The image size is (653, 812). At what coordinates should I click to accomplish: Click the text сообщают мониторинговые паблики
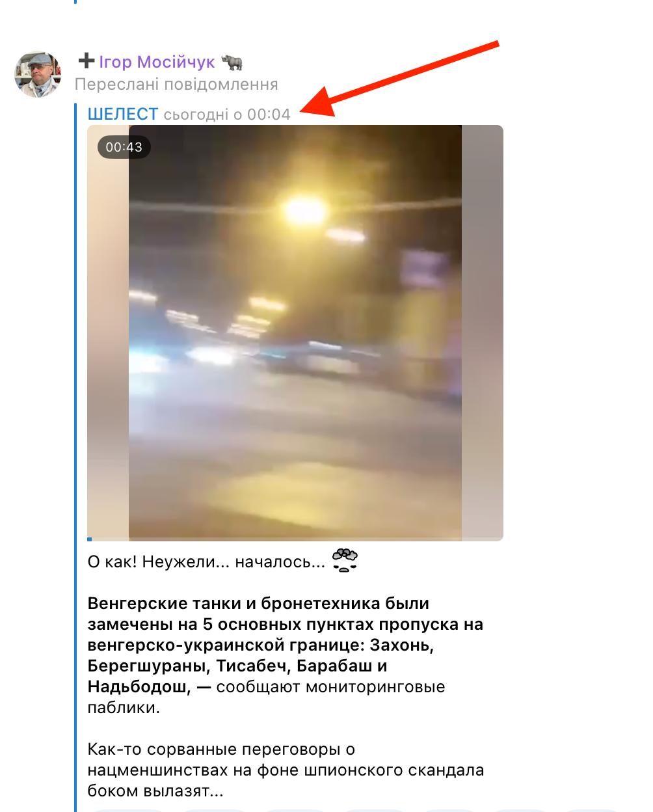tap(266, 697)
